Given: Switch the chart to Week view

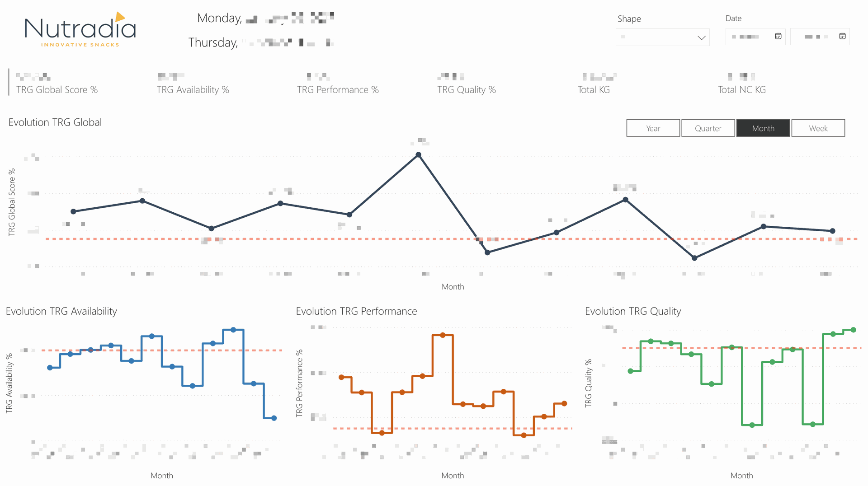Looking at the screenshot, I should 818,128.
